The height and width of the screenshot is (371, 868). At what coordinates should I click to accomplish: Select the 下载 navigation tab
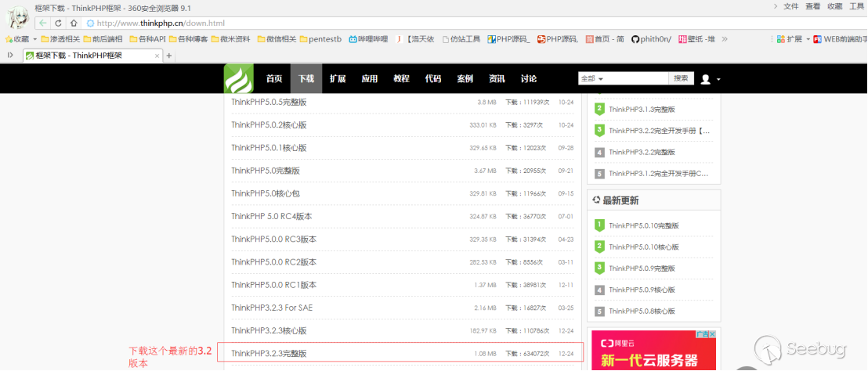(x=306, y=78)
